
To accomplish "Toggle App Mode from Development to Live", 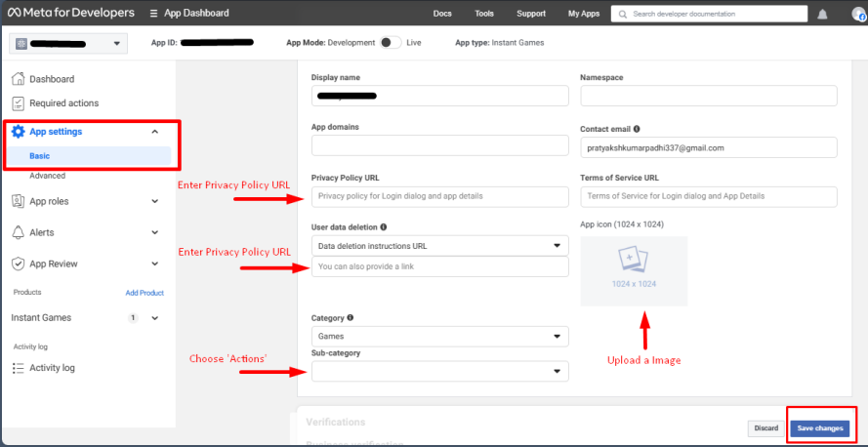I will coord(391,43).
